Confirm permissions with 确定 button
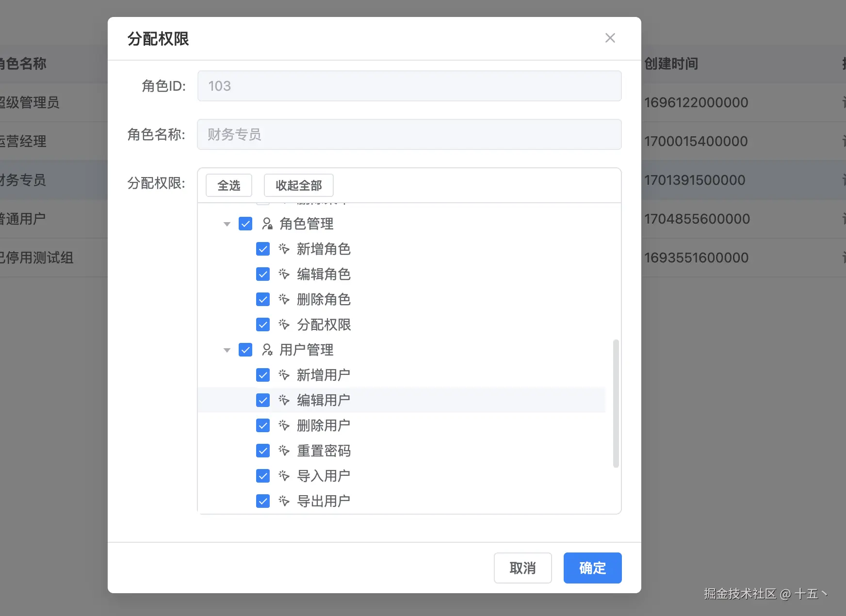This screenshot has height=616, width=846. point(593,568)
